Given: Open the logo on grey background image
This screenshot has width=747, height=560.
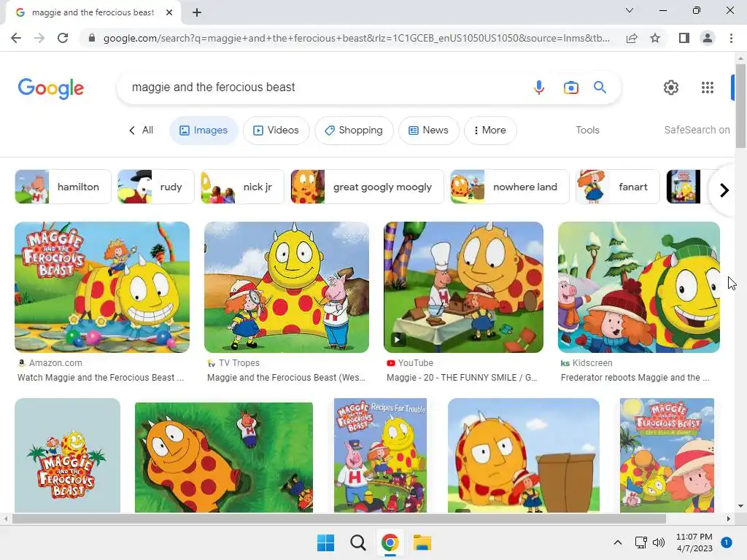Looking at the screenshot, I should pyautogui.click(x=67, y=455).
